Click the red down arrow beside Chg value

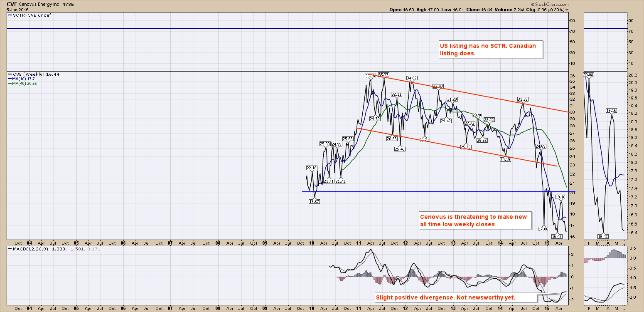[567, 10]
